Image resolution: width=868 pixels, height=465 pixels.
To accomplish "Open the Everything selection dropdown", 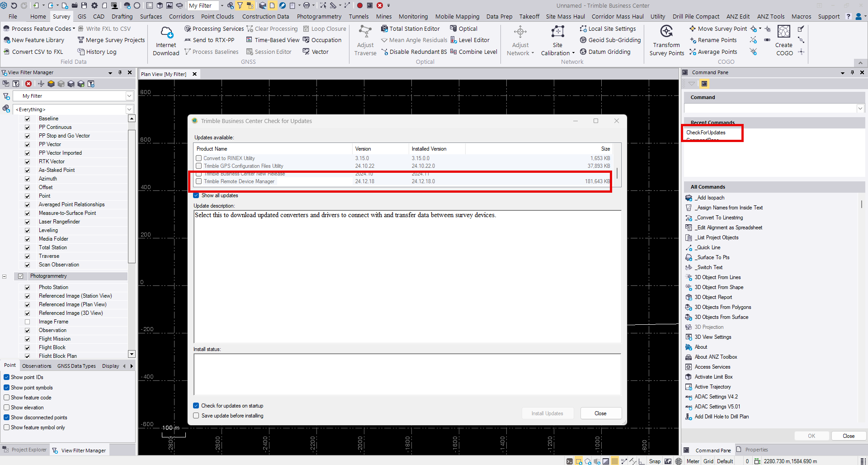I will pyautogui.click(x=129, y=109).
